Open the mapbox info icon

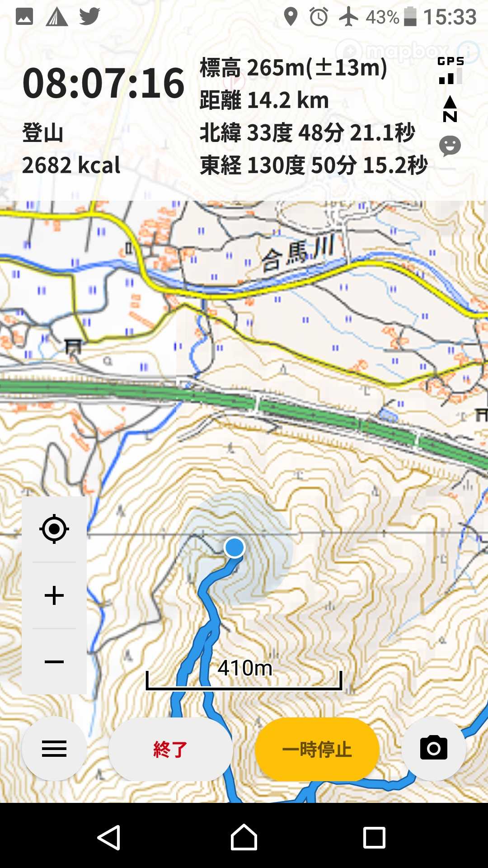click(x=468, y=52)
